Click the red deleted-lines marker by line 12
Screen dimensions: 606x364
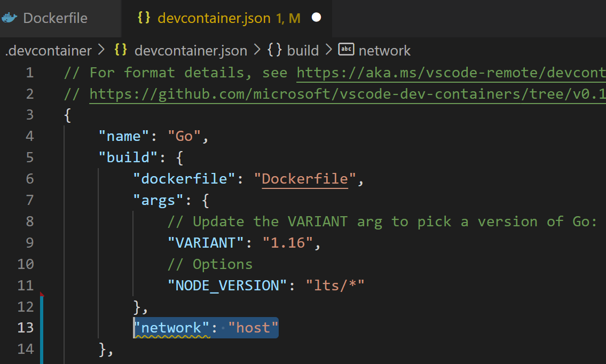pyautogui.click(x=42, y=295)
